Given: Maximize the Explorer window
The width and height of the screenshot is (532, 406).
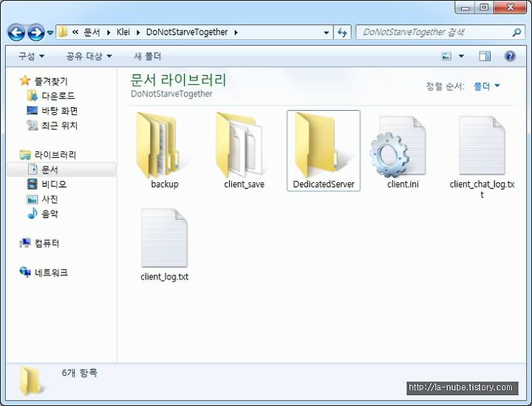Looking at the screenshot, I should click(485, 7).
